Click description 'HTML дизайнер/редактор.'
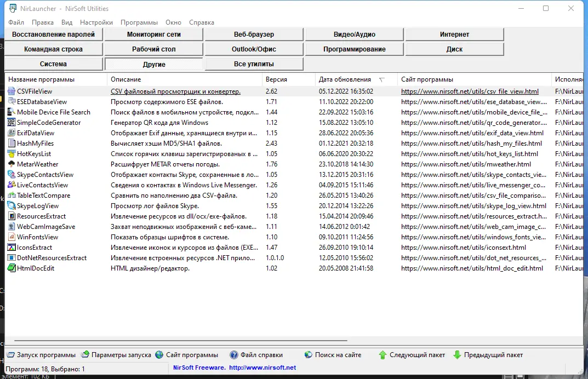 point(150,268)
